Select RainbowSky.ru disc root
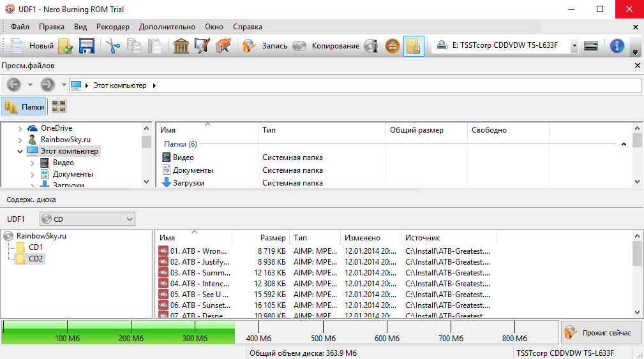 [x=41, y=236]
